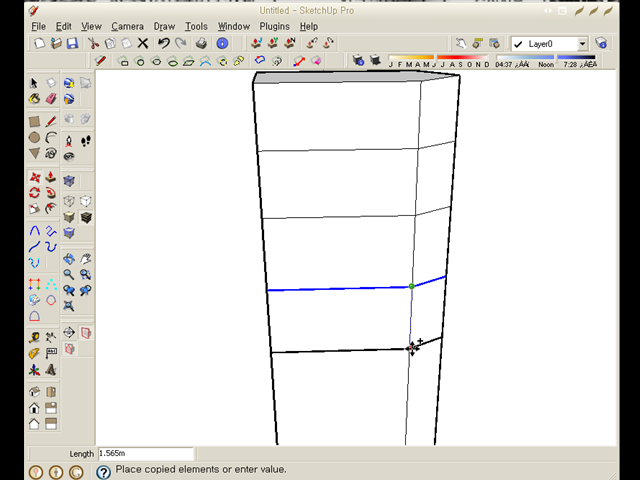
Task: Select the arrow Select tool
Action: 34,83
